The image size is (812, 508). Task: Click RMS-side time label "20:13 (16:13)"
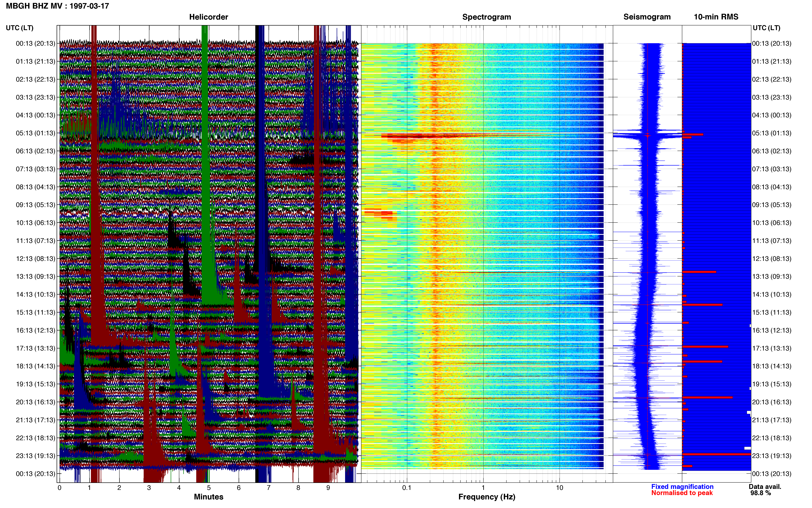(772, 402)
